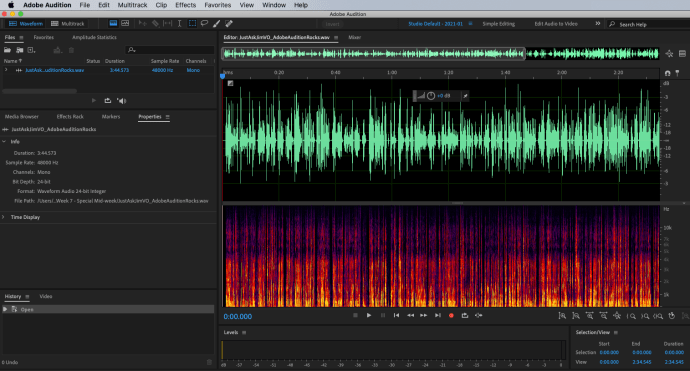Expand JustAsk AuditionRocks.wav file entry
This screenshot has height=371, width=690.
[x=6, y=70]
